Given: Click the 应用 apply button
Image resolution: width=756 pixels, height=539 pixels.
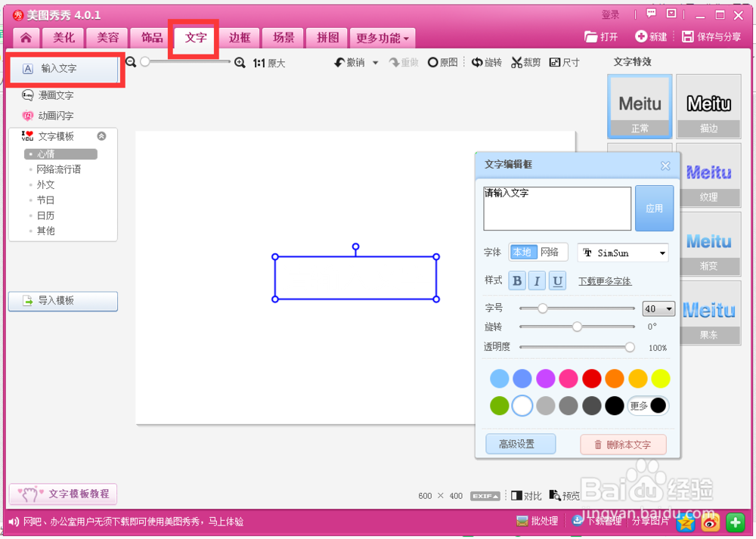Looking at the screenshot, I should (654, 209).
